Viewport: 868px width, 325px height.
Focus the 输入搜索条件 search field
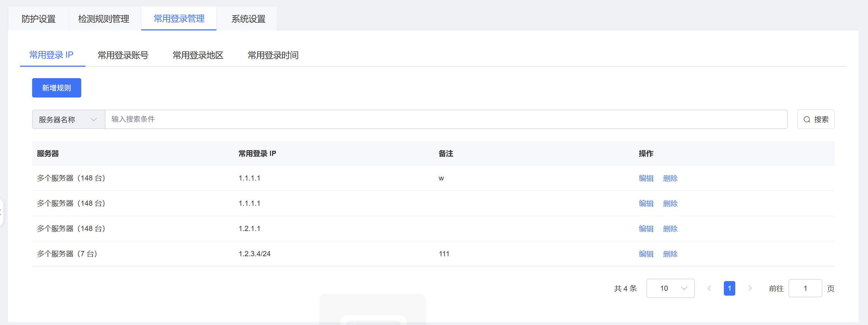click(446, 119)
